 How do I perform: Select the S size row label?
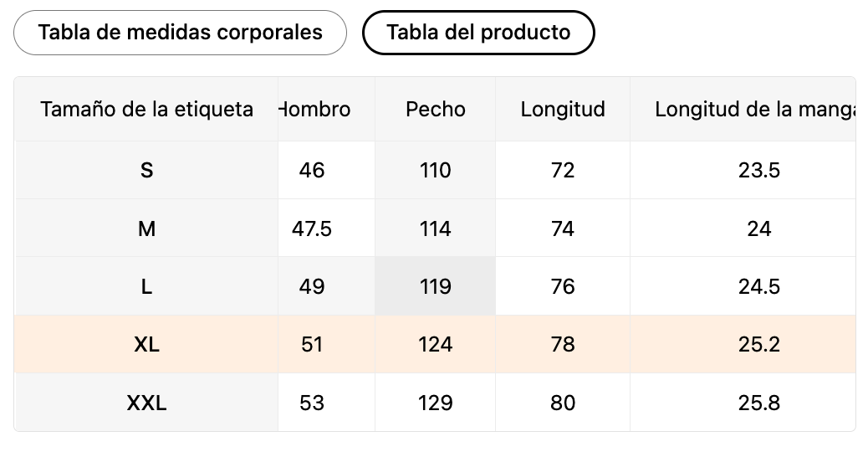pyautogui.click(x=146, y=170)
